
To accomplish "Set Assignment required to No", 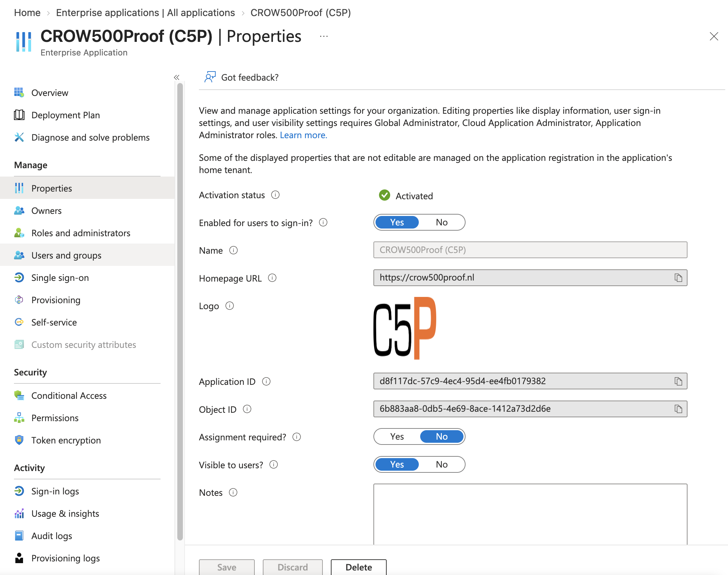I will (x=441, y=436).
